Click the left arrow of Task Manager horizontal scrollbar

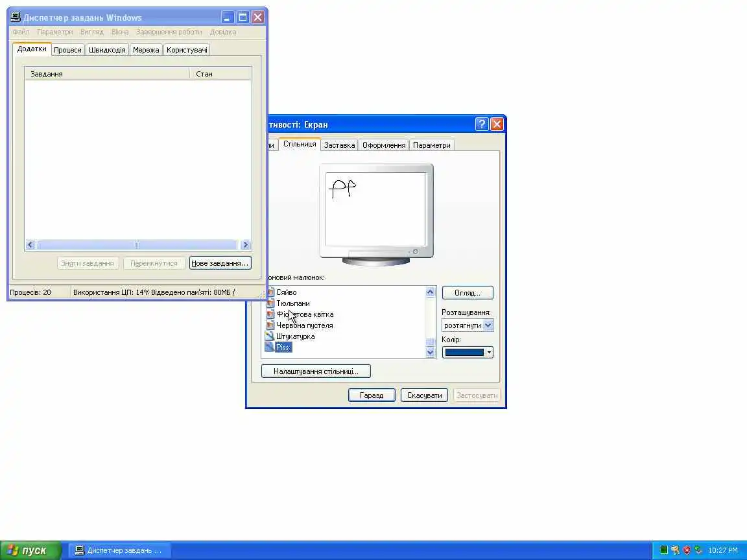click(30, 245)
